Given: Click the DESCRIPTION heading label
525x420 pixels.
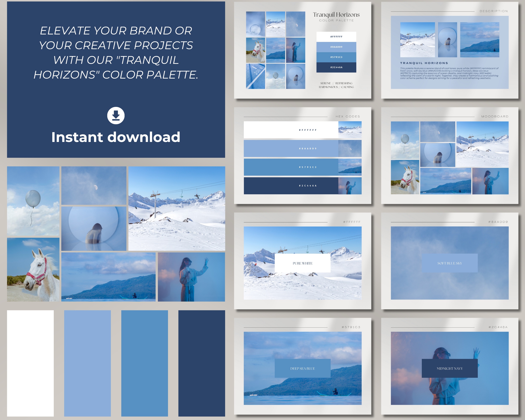Looking at the screenshot, I should pyautogui.click(x=493, y=11).
